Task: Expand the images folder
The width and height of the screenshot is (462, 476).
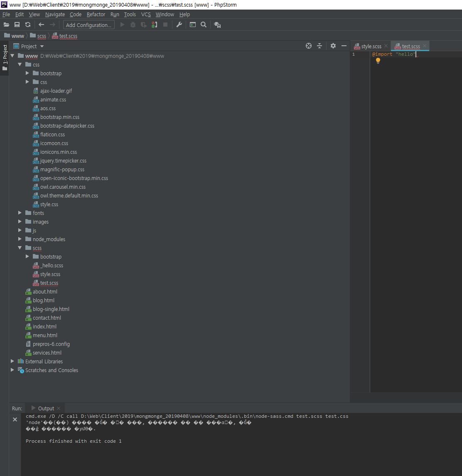Action: point(20,222)
